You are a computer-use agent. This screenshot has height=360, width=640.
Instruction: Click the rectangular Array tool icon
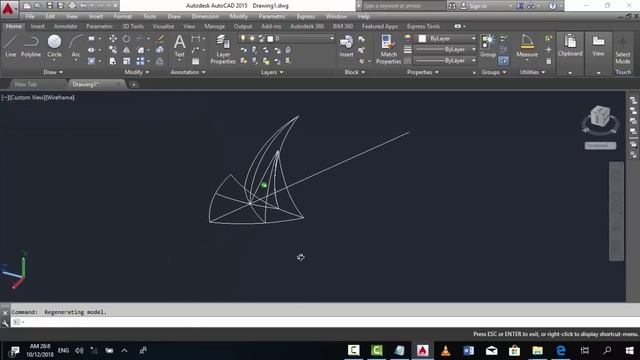[x=140, y=61]
